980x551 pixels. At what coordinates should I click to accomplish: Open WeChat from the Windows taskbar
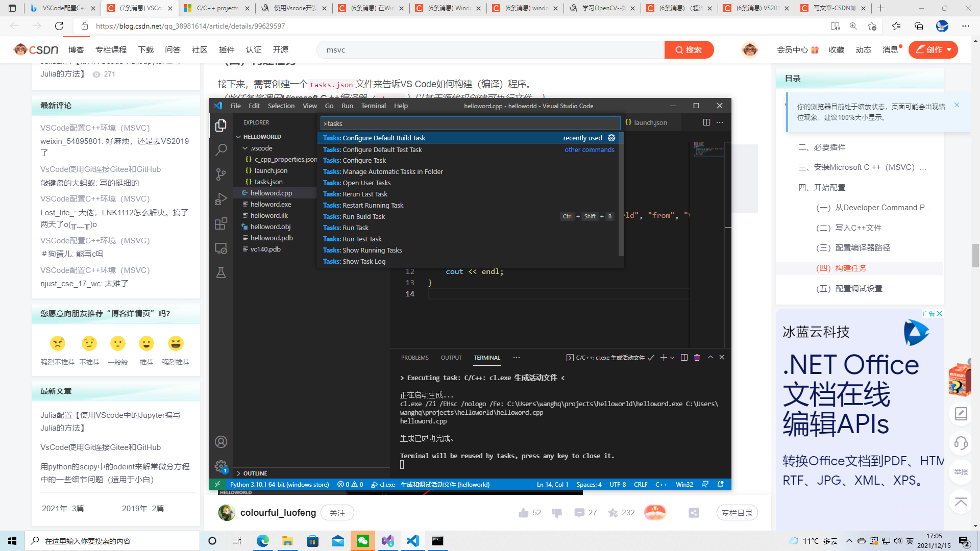(x=363, y=541)
